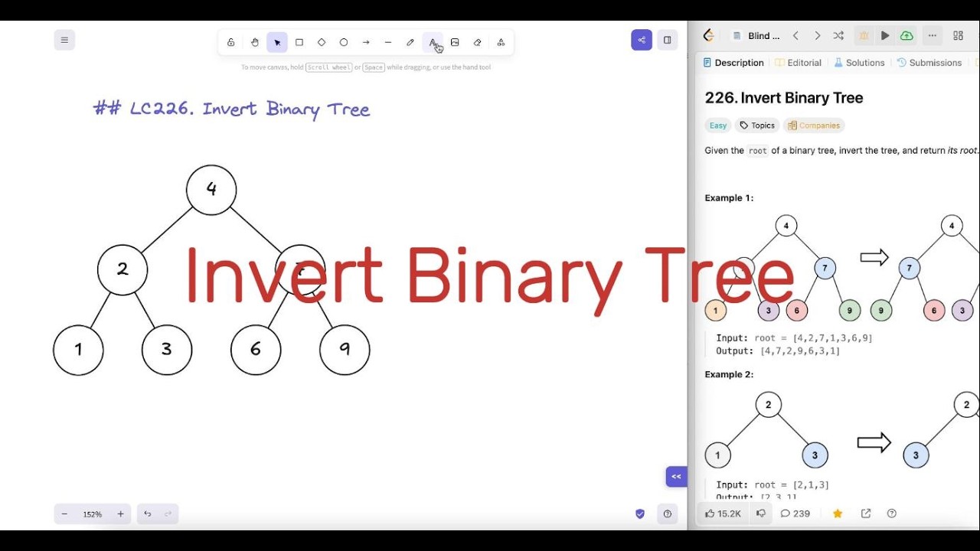This screenshot has height=551, width=980.
Task: Select the Arrow drawing tool
Action: [366, 42]
